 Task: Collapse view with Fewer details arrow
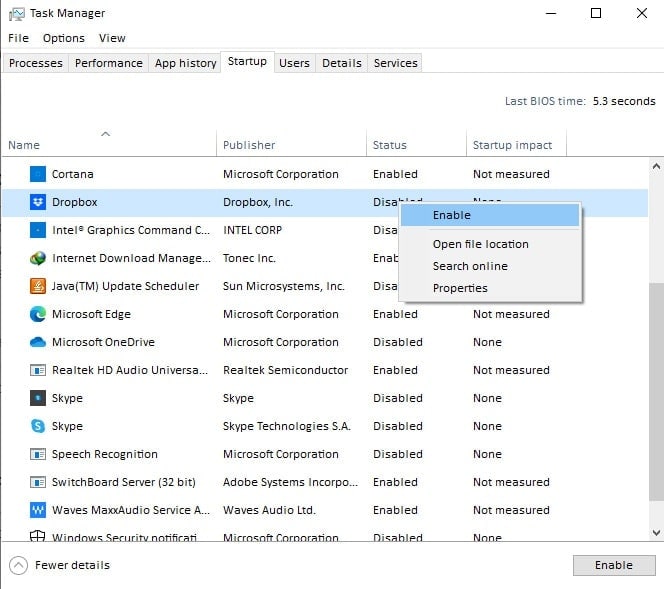(x=19, y=565)
